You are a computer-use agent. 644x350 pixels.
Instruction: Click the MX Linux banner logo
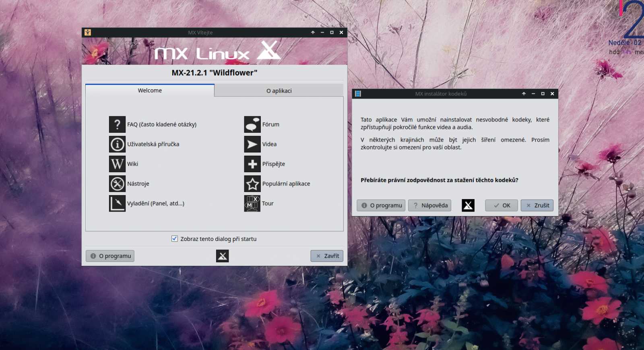(x=217, y=51)
